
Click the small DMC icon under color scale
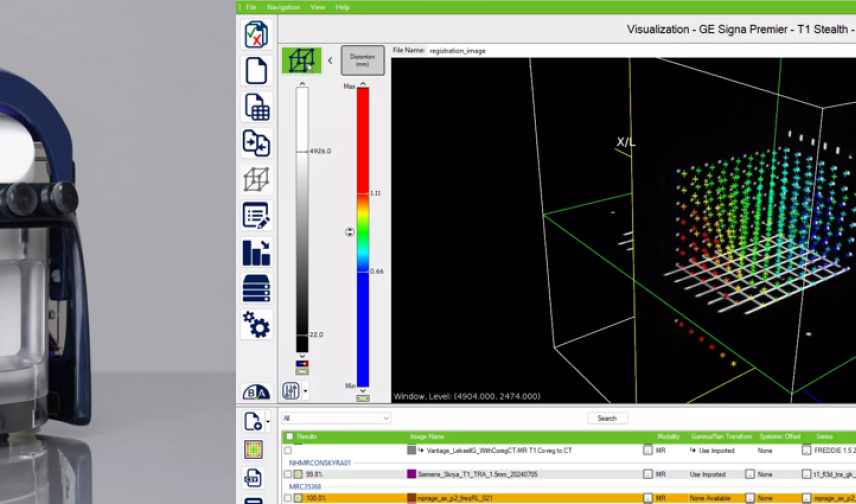click(362, 399)
